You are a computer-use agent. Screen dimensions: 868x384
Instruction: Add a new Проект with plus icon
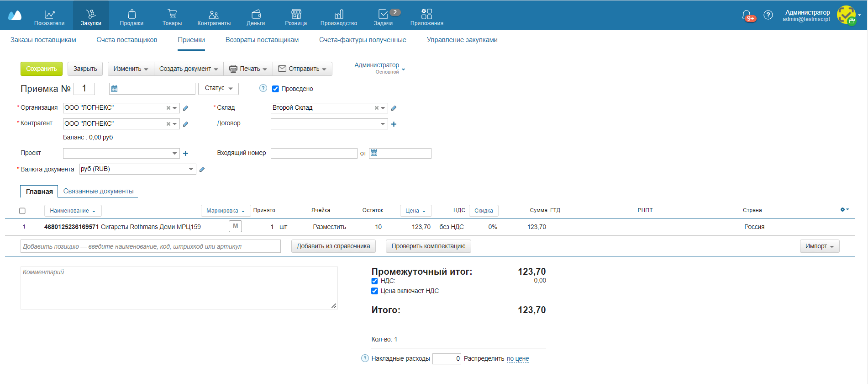point(185,154)
